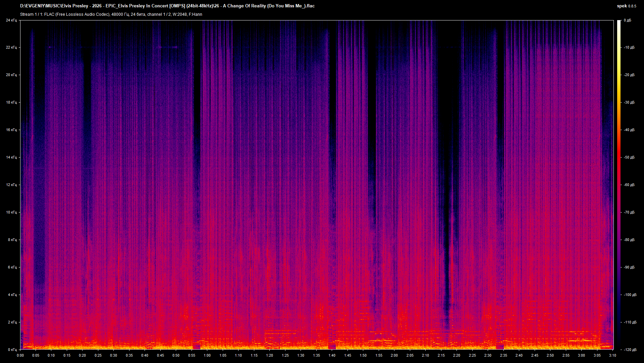
Task: Click the spek 0.8.5 version label
Action: click(x=627, y=6)
